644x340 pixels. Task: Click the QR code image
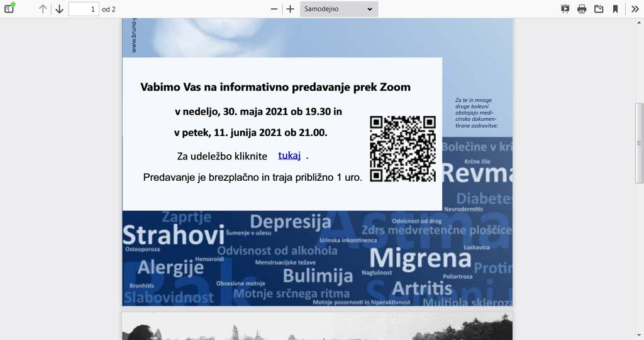coord(402,149)
